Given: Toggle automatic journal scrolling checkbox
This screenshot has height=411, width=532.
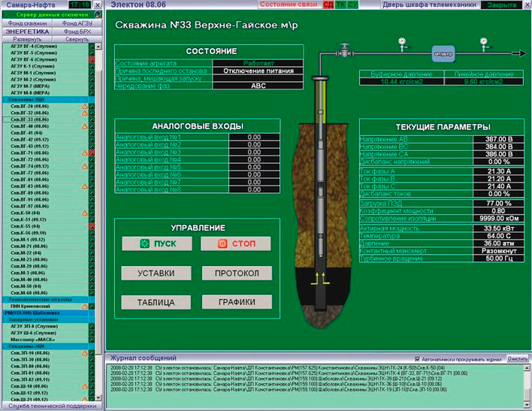Looking at the screenshot, I should pyautogui.click(x=417, y=359).
